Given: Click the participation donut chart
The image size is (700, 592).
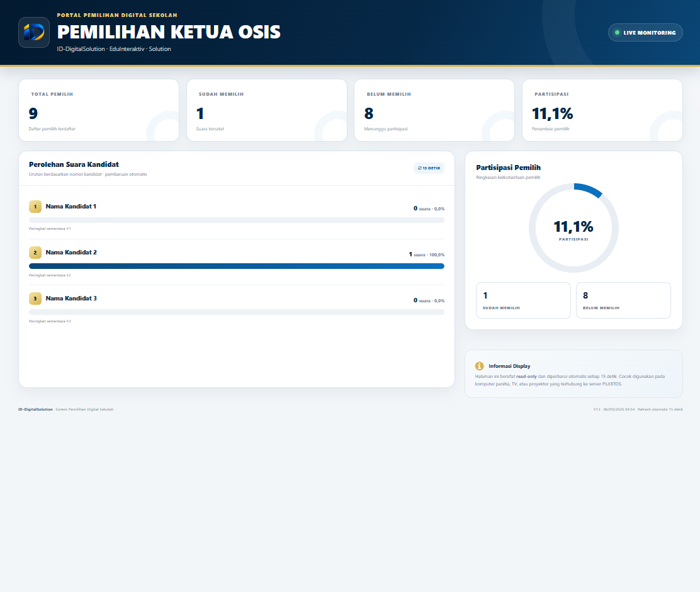Looking at the screenshot, I should (x=573, y=228).
